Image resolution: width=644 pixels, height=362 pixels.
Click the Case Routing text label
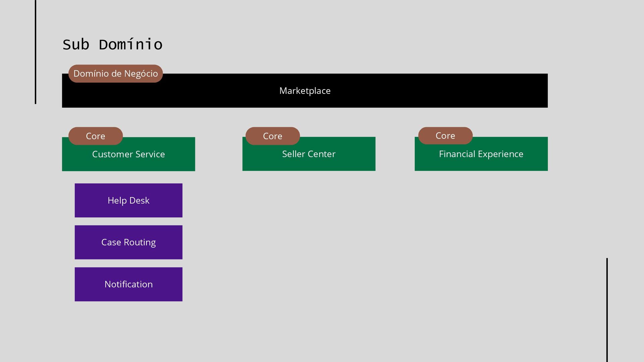coord(128,242)
